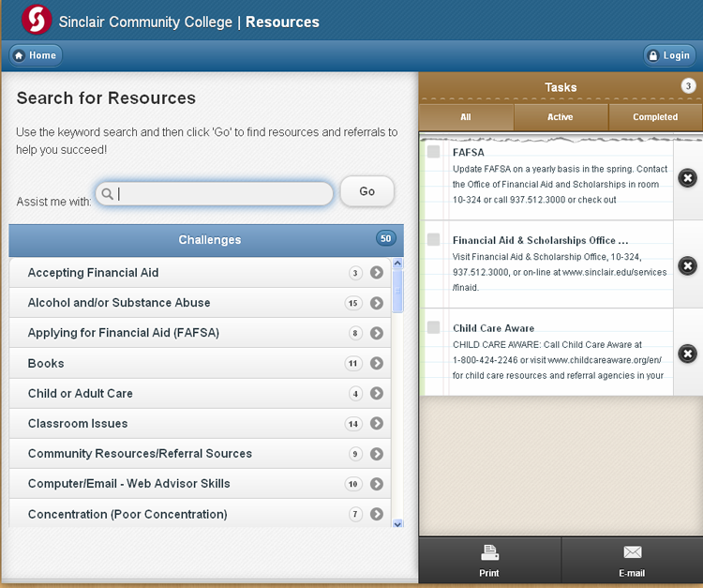Image resolution: width=703 pixels, height=588 pixels.
Task: Click the Print button label
Action: tap(489, 573)
